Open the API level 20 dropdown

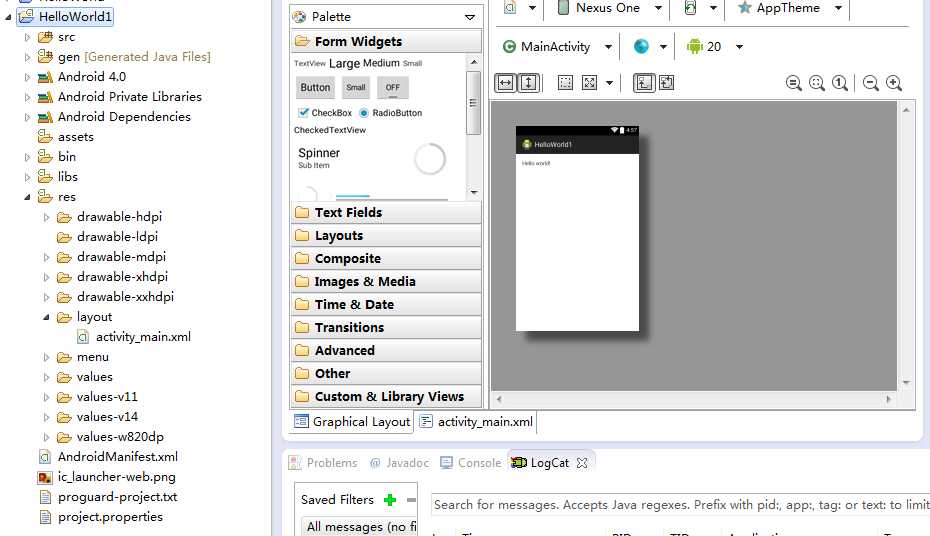739,46
